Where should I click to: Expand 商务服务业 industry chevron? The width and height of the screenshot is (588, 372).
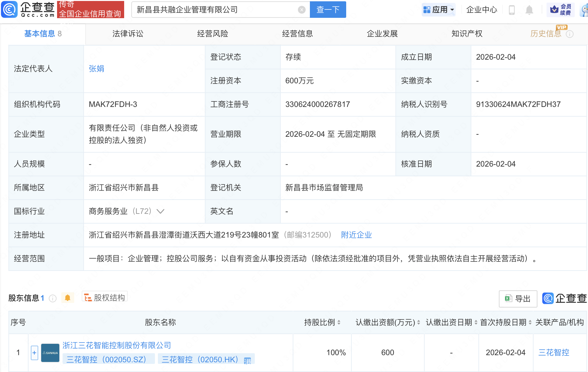click(x=160, y=211)
